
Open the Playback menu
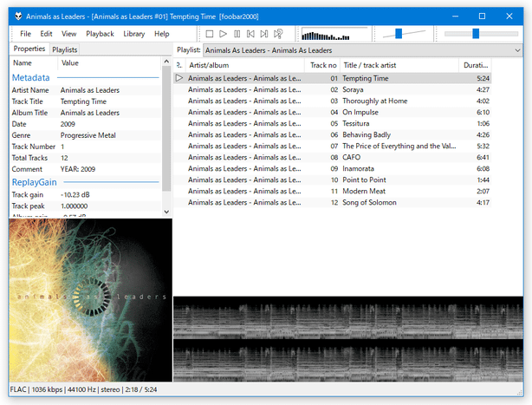click(100, 34)
